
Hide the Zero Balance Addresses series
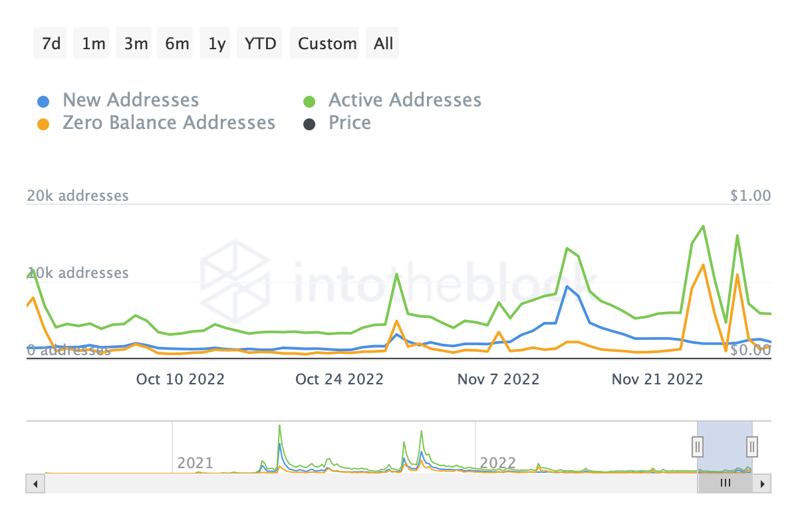point(169,123)
